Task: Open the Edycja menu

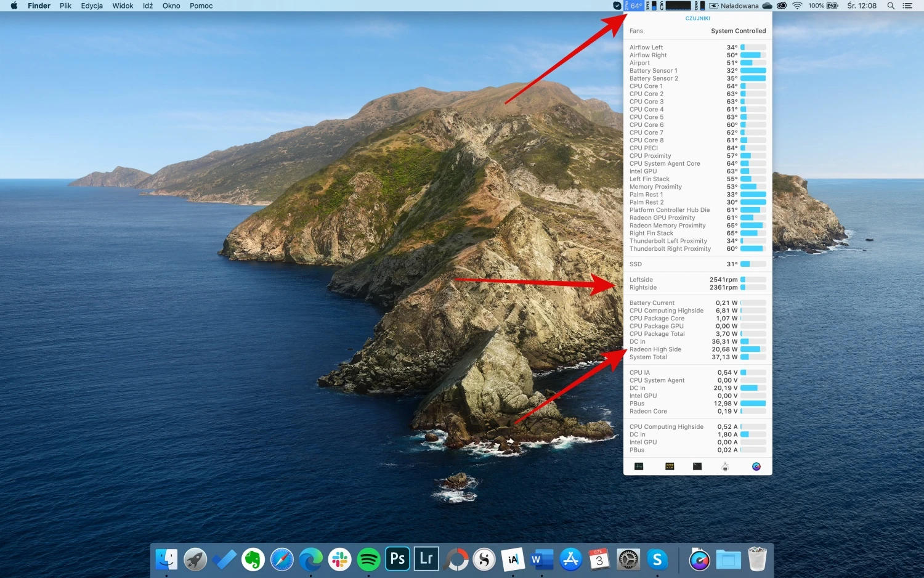Action: pyautogui.click(x=92, y=6)
